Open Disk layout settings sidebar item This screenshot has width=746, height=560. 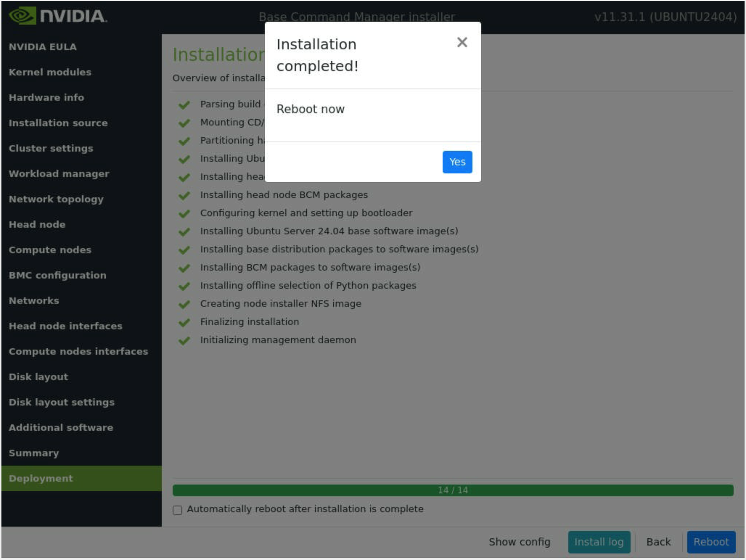point(62,402)
